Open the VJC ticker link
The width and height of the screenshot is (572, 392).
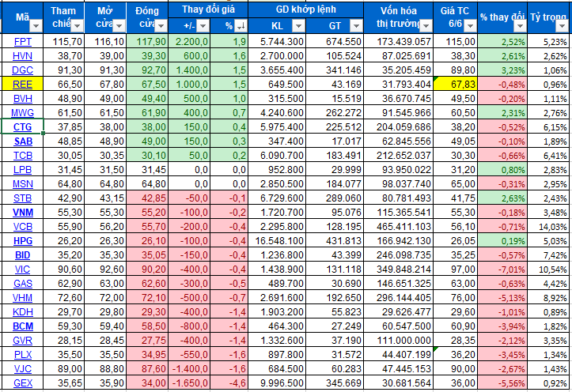[x=23, y=368]
